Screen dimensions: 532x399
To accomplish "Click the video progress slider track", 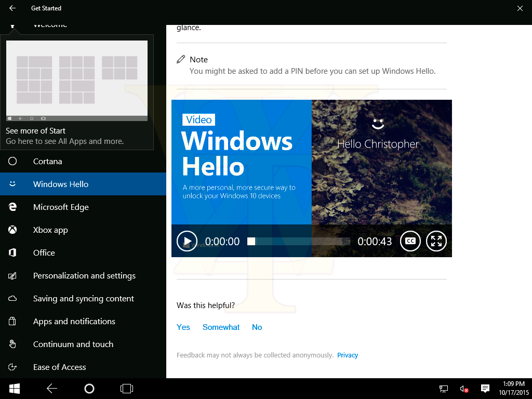I will click(301, 241).
